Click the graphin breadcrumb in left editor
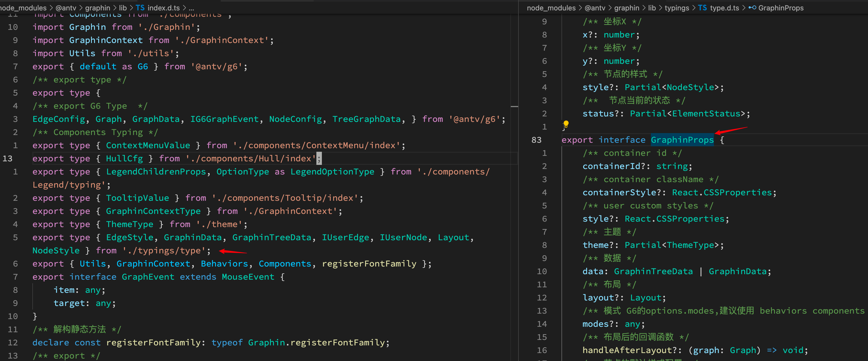 point(97,8)
